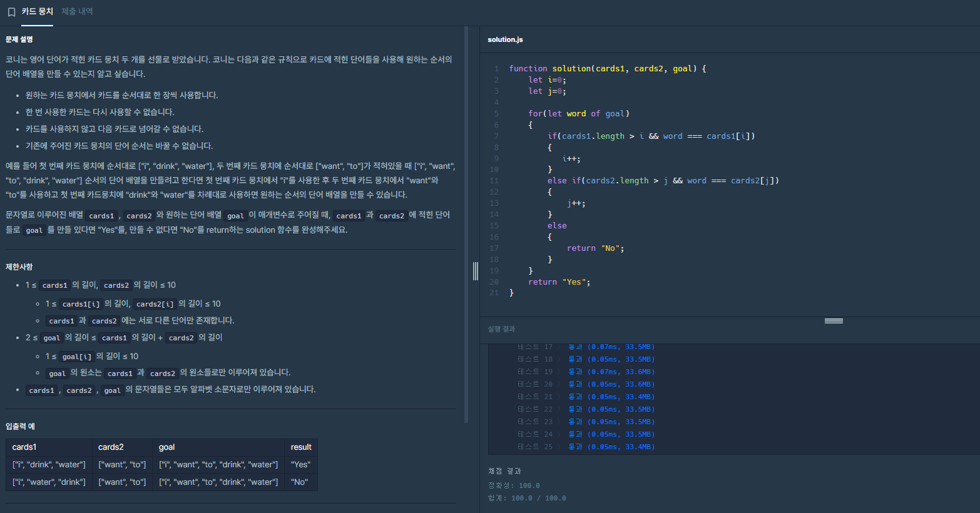
Task: Select the solution.js file tab
Action: pyautogui.click(x=505, y=39)
